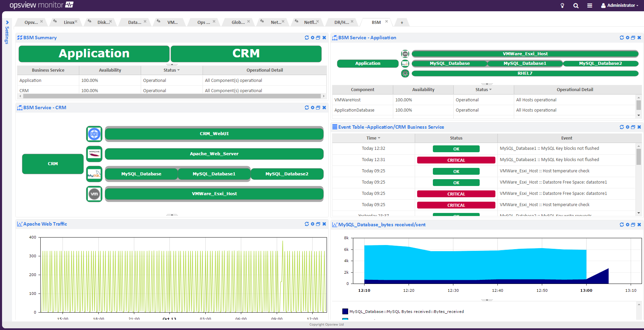Refresh the BSM Summary panel
The image size is (644, 330).
[x=306, y=38]
